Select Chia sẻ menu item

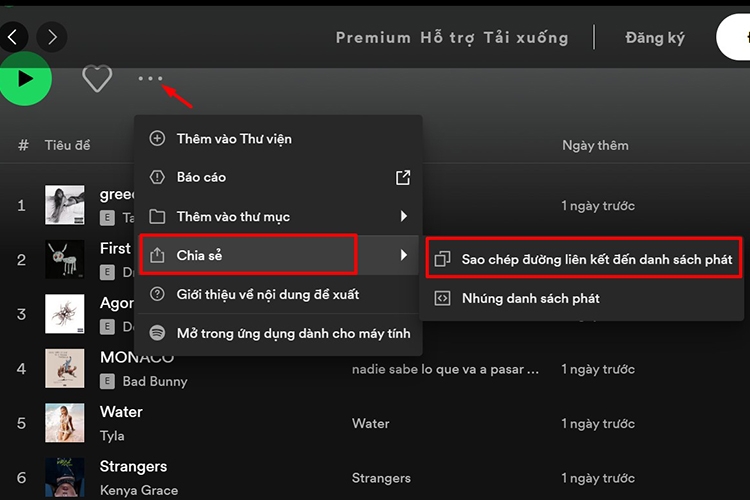[x=278, y=255]
